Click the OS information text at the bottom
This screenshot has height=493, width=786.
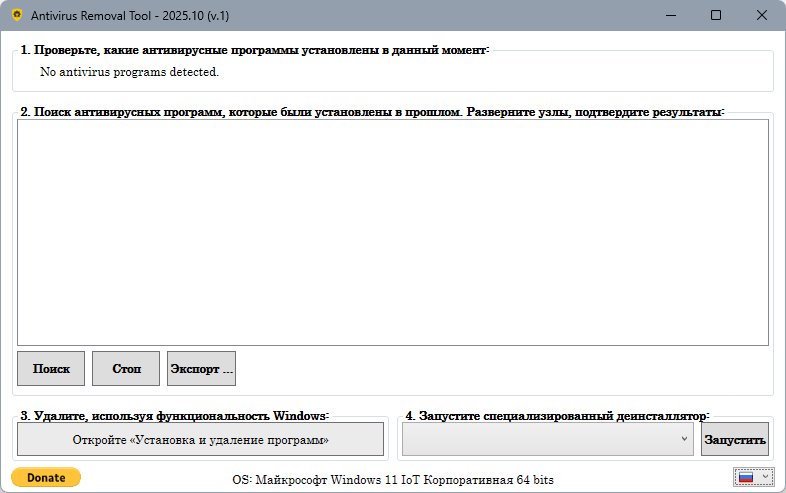pyautogui.click(x=392, y=479)
